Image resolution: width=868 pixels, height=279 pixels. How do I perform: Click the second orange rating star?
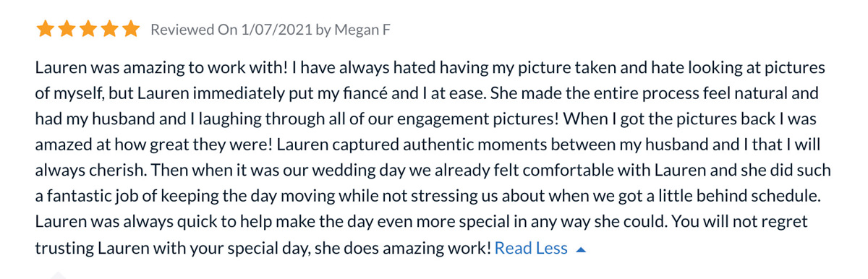click(67, 29)
